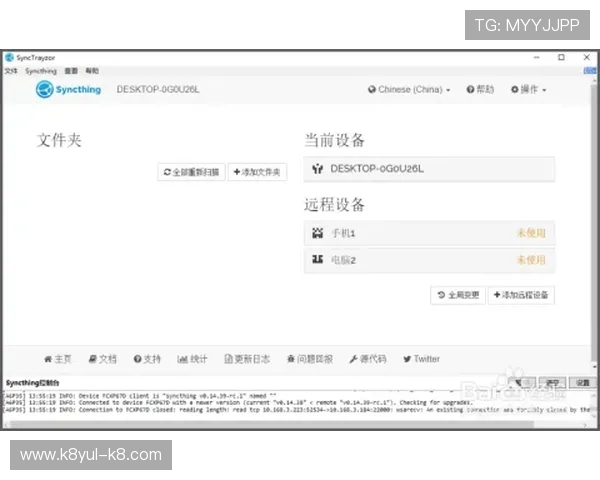
Task: Click the 全局变更 recent changes button
Action: (x=458, y=295)
